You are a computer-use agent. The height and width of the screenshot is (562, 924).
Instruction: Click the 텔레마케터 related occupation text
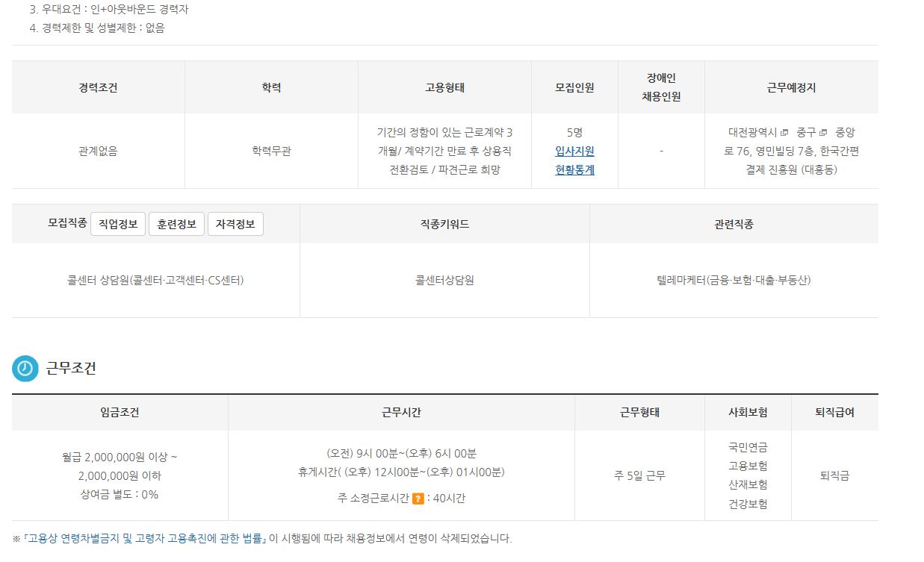click(x=734, y=281)
